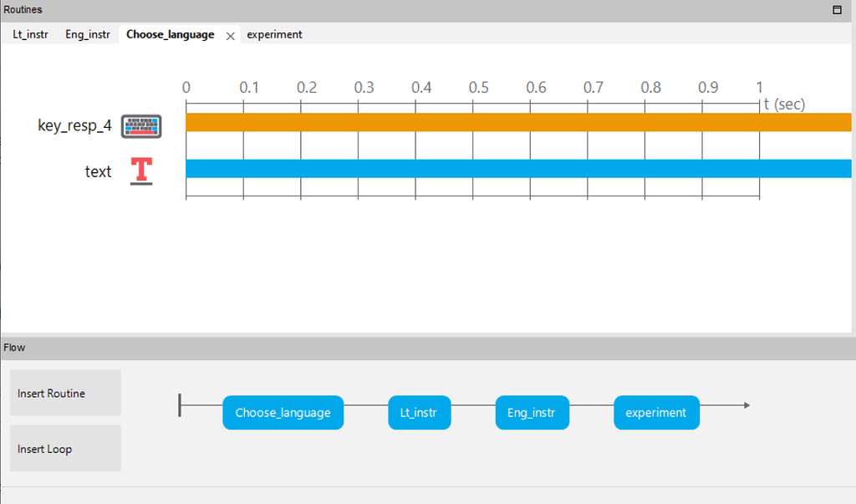The image size is (856, 504).
Task: Select Lt_instr in the Flow diagram
Action: [x=419, y=412]
